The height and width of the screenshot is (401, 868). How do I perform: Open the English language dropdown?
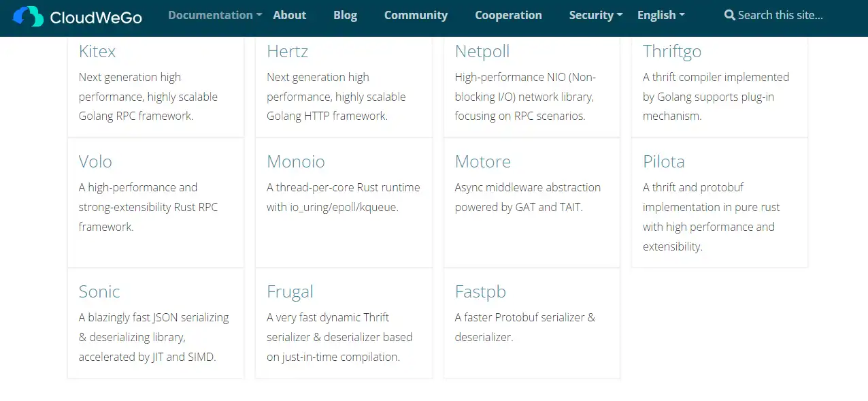coord(661,15)
